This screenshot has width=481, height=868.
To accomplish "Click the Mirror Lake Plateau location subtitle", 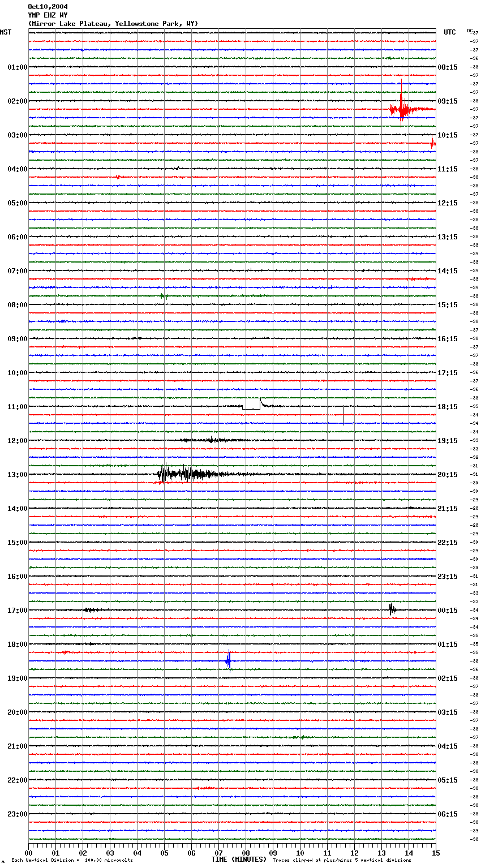I will [113, 24].
